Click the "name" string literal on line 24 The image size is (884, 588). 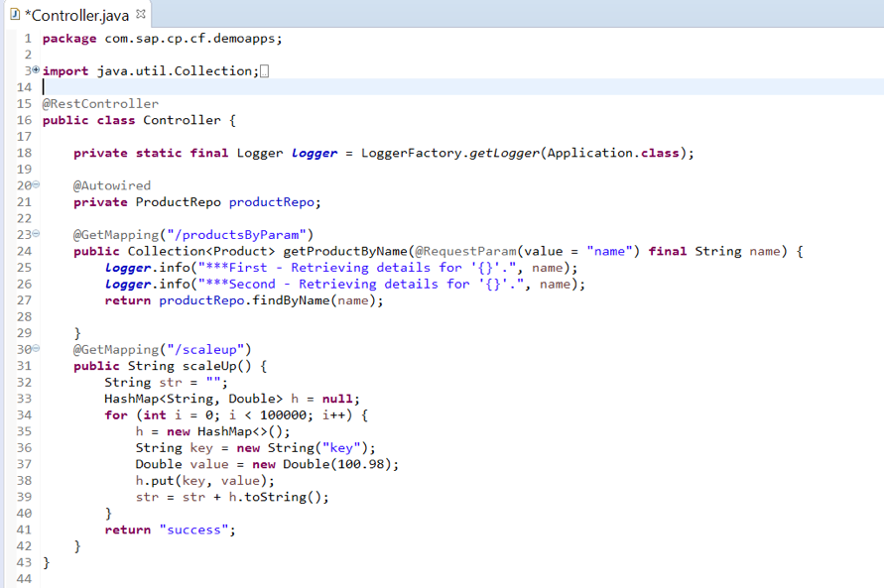pos(609,251)
